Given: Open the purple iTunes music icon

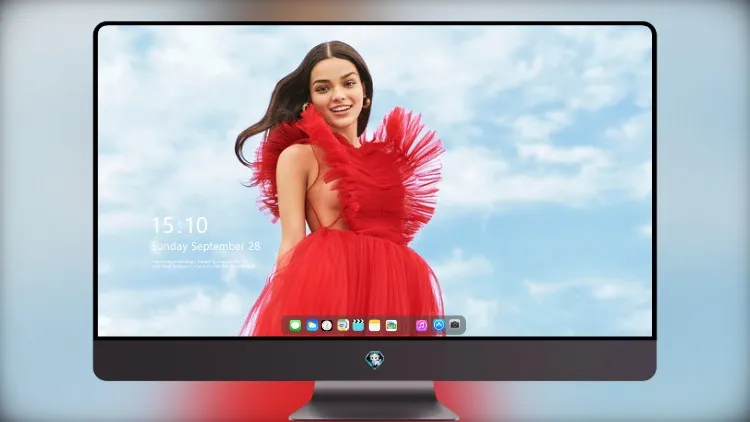Looking at the screenshot, I should (421, 326).
